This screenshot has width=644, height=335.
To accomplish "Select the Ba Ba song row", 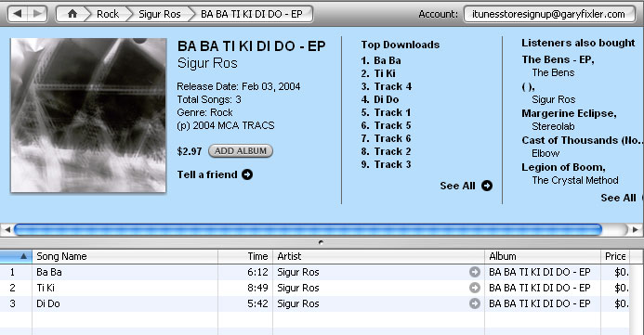I will tap(315, 272).
